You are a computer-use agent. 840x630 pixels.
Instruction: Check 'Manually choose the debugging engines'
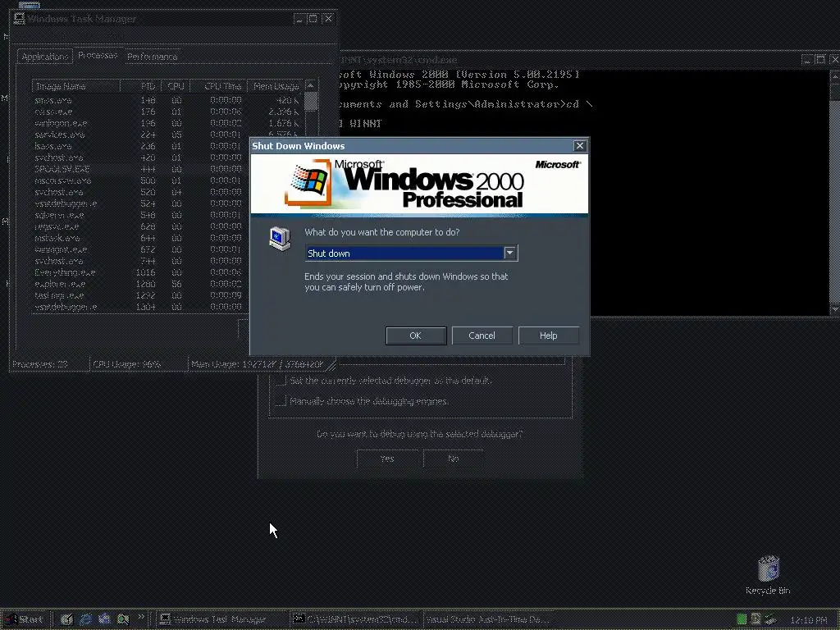point(281,400)
